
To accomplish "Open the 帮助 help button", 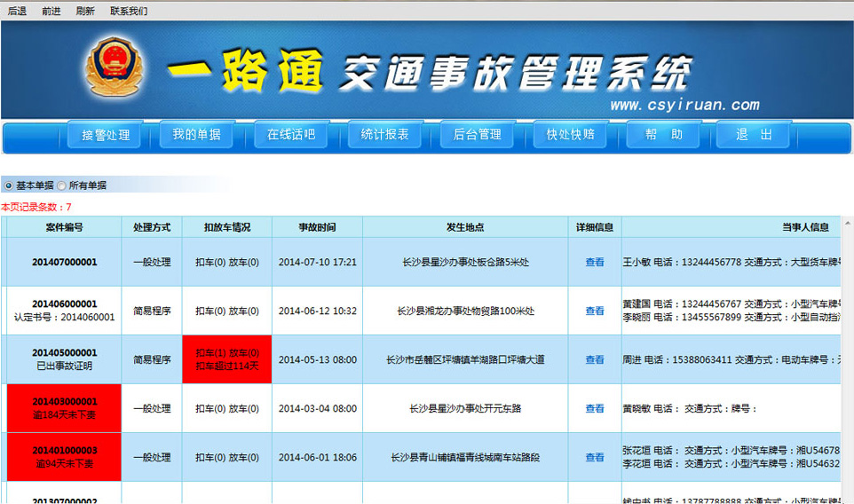I will tap(663, 135).
